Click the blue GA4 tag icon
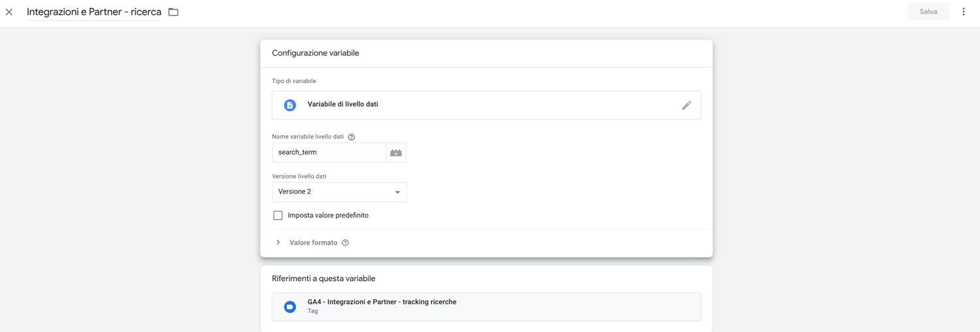Viewport: 980px width, 332px height. tap(290, 307)
